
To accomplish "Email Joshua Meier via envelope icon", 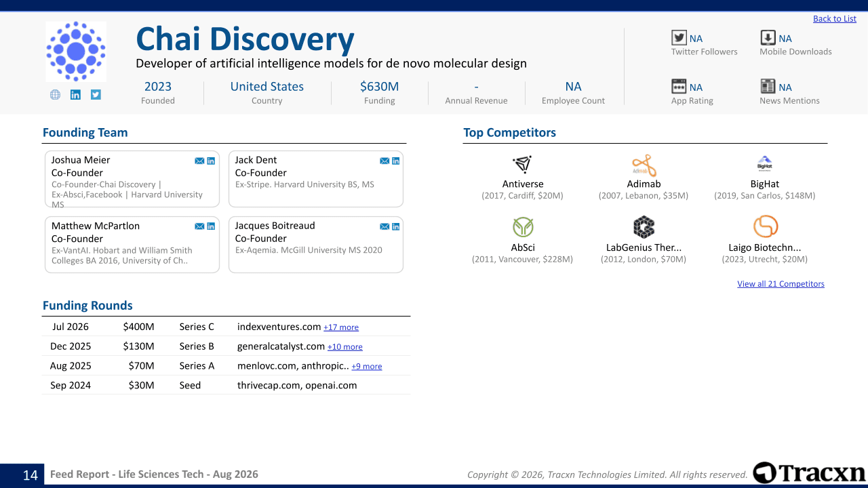I will pyautogui.click(x=199, y=161).
